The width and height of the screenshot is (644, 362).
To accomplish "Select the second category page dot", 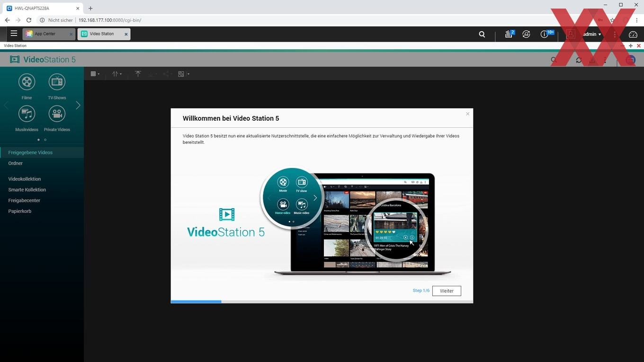I will [x=45, y=140].
